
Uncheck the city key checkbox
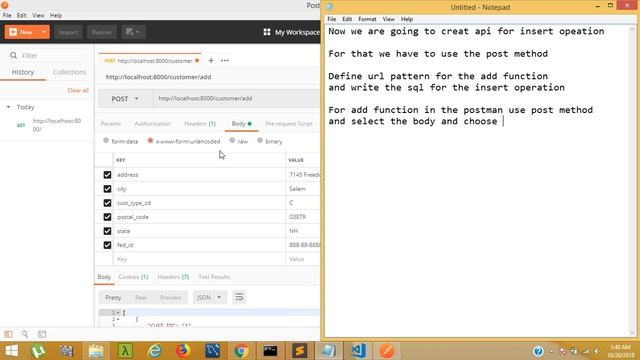pos(107,189)
